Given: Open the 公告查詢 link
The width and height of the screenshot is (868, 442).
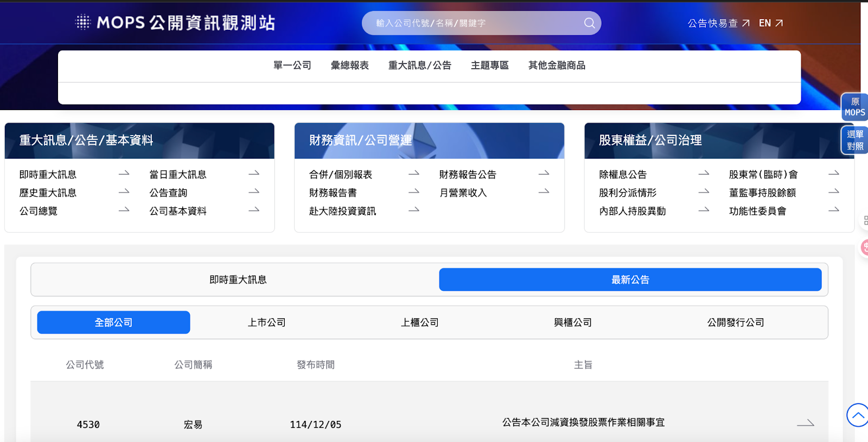Looking at the screenshot, I should pyautogui.click(x=168, y=193).
